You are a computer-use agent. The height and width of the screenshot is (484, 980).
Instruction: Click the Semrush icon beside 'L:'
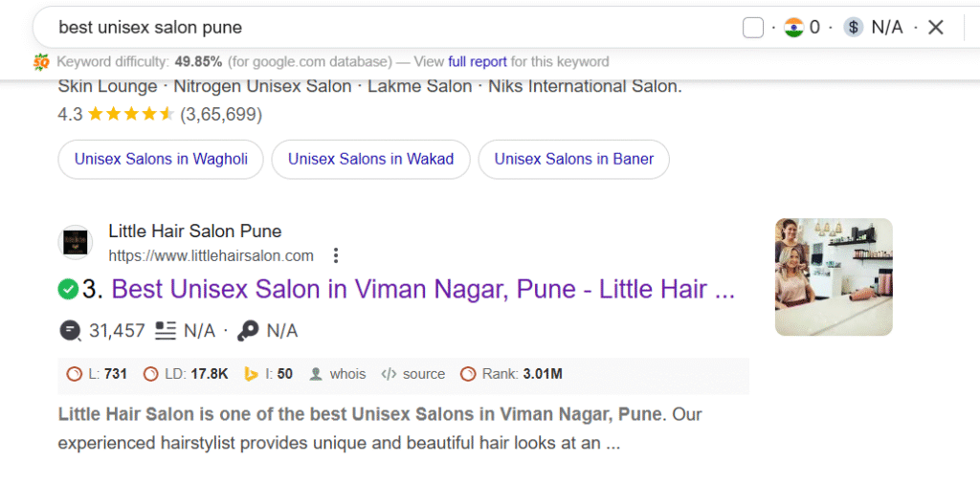point(74,374)
